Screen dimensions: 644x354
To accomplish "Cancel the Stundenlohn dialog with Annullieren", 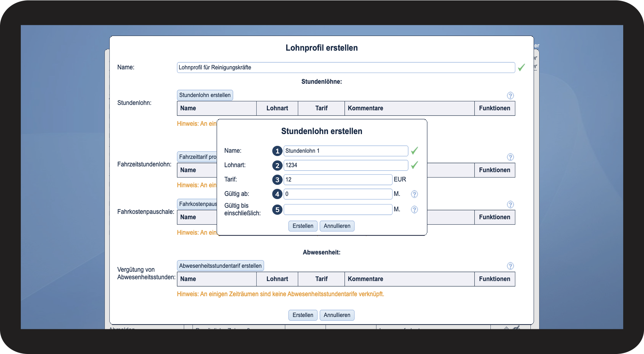I will click(337, 226).
